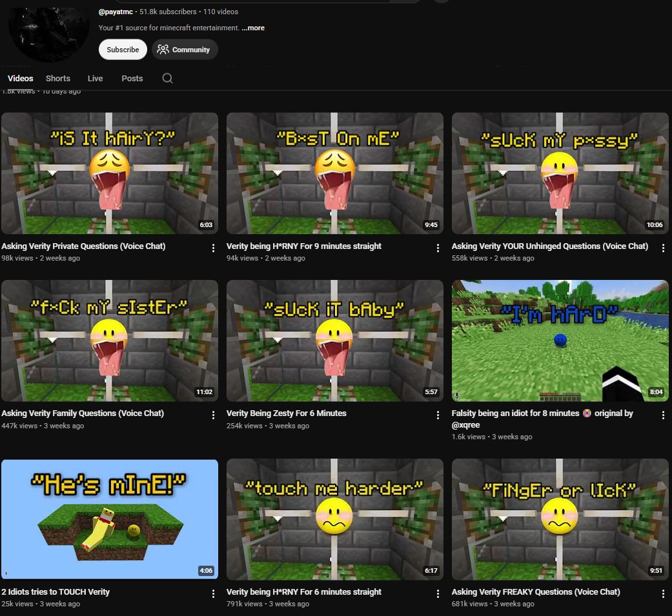672x616 pixels.
Task: Switch to the Videos tab
Action: pyautogui.click(x=20, y=79)
